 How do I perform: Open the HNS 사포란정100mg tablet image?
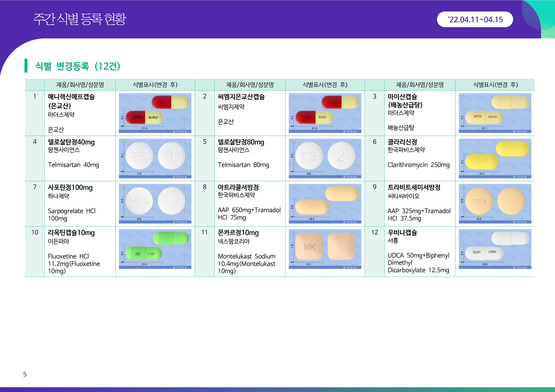(x=155, y=204)
